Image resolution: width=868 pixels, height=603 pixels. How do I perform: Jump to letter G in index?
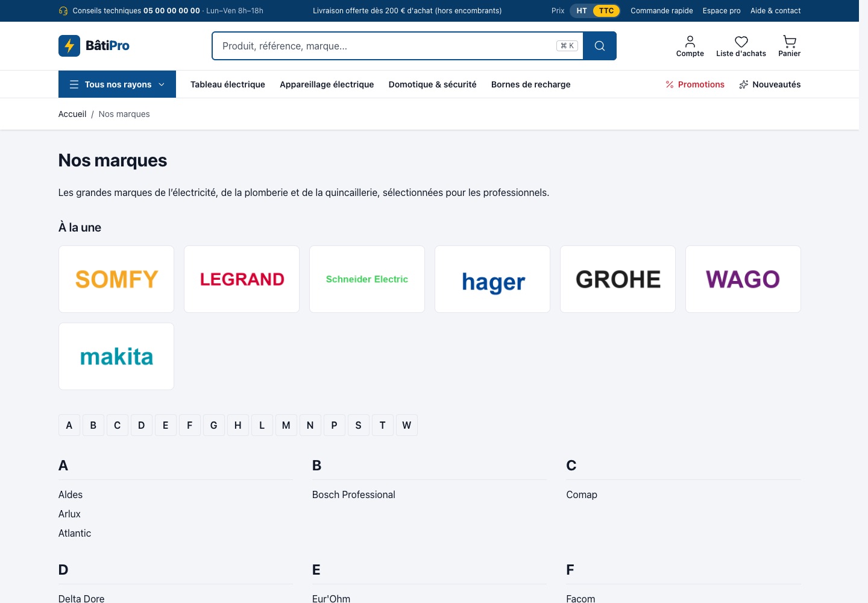214,425
